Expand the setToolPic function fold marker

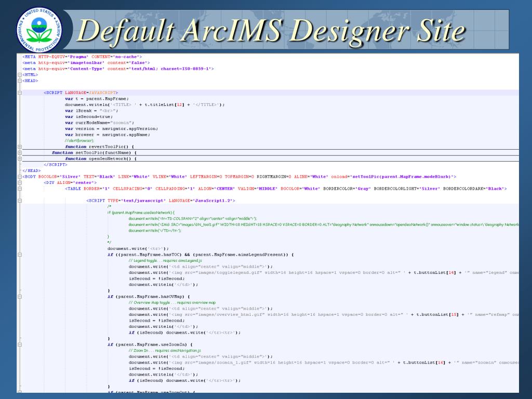(x=20, y=153)
